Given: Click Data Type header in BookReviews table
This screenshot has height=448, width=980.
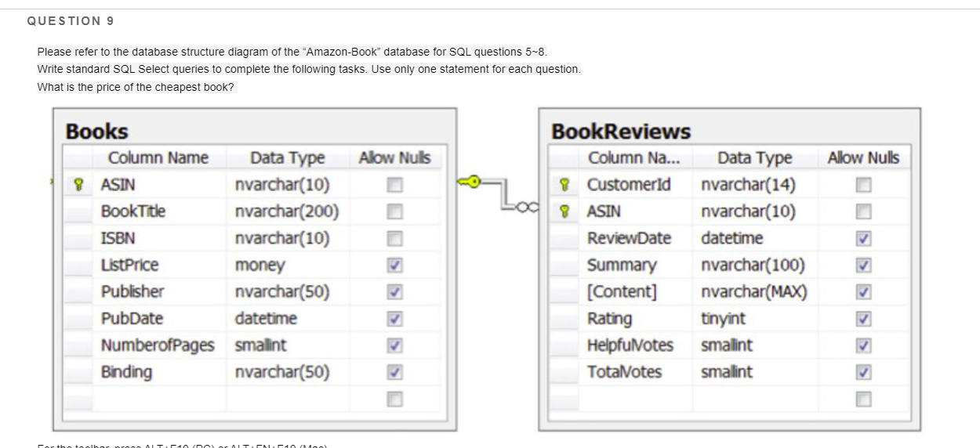Looking at the screenshot, I should pyautogui.click(x=755, y=158).
